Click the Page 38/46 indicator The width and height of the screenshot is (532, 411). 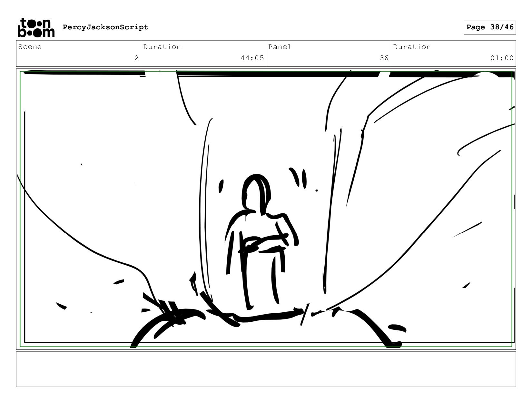click(x=490, y=27)
